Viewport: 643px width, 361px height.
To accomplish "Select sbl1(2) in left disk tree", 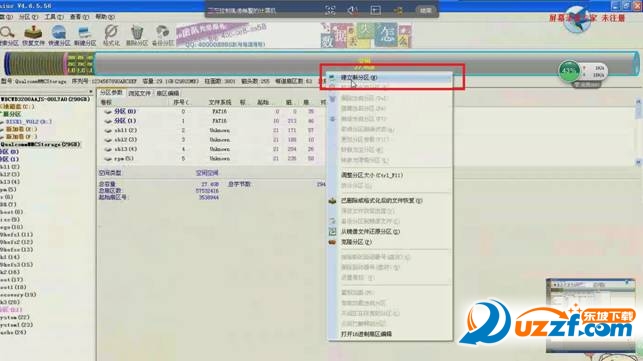I will click(10, 167).
